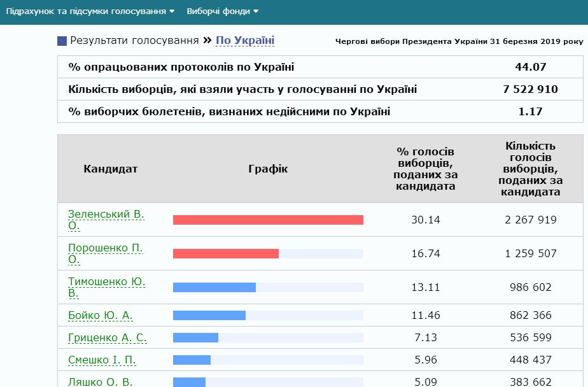Screen dimensions: 588x387
Task: Click Порошенко's vote count 1 259 507
Action: pyautogui.click(x=531, y=253)
